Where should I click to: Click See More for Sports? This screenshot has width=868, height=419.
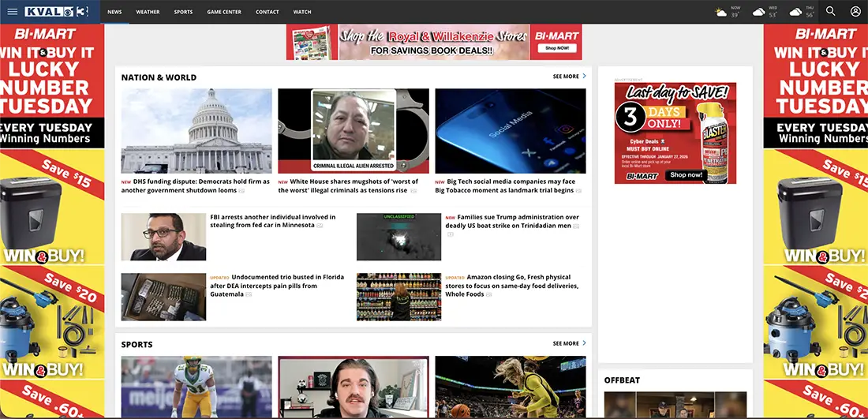point(569,343)
